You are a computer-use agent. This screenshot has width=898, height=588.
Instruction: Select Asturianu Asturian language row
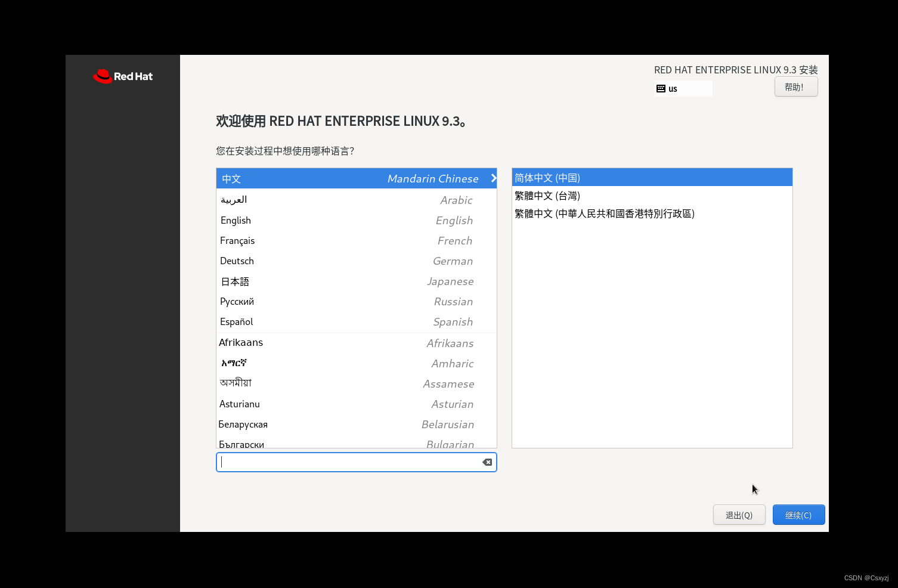click(x=357, y=404)
